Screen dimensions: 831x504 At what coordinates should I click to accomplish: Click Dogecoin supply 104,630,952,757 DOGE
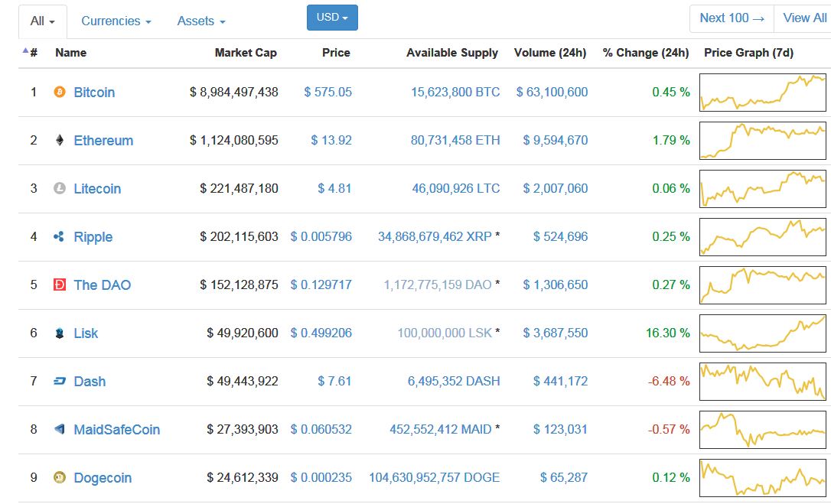pos(435,478)
